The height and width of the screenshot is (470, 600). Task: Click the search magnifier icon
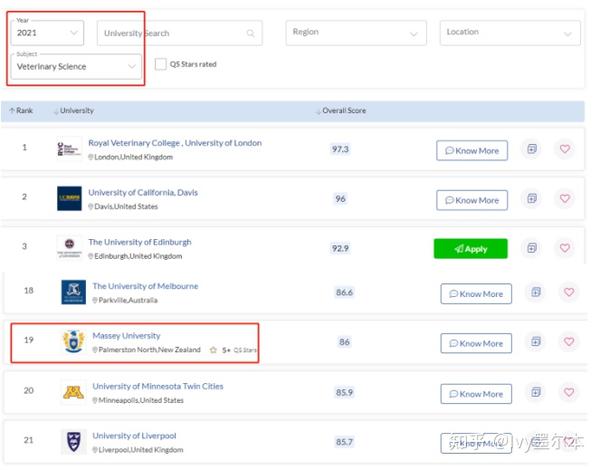click(x=251, y=33)
